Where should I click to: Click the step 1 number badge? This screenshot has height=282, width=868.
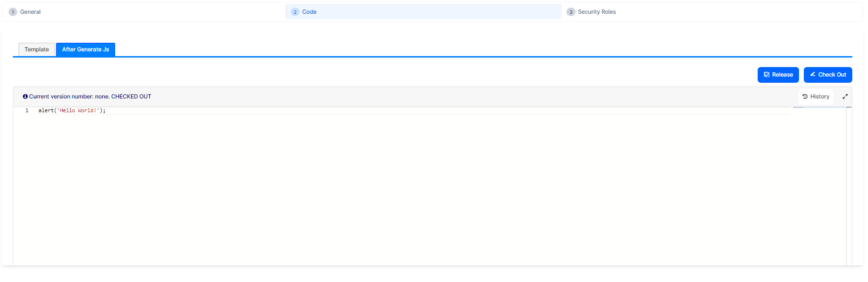[13, 12]
